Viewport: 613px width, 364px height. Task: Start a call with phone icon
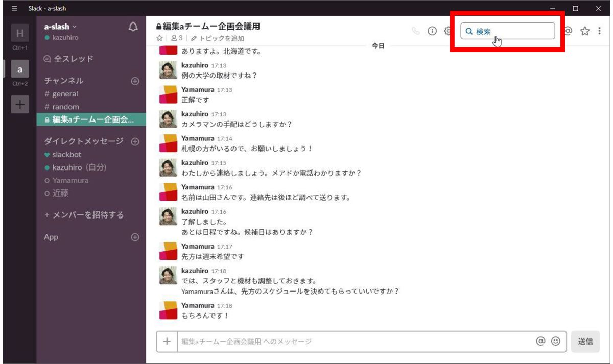[x=416, y=31]
